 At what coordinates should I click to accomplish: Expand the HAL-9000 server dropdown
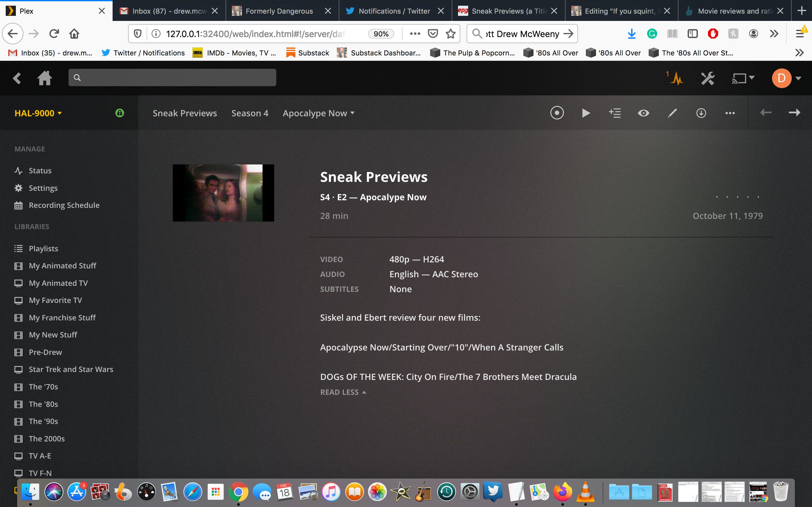point(38,113)
